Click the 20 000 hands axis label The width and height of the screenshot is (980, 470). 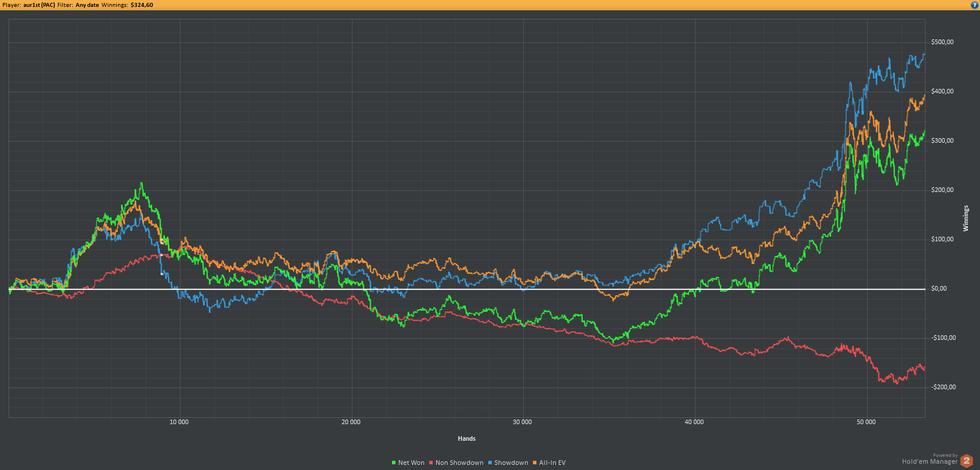[x=351, y=422]
